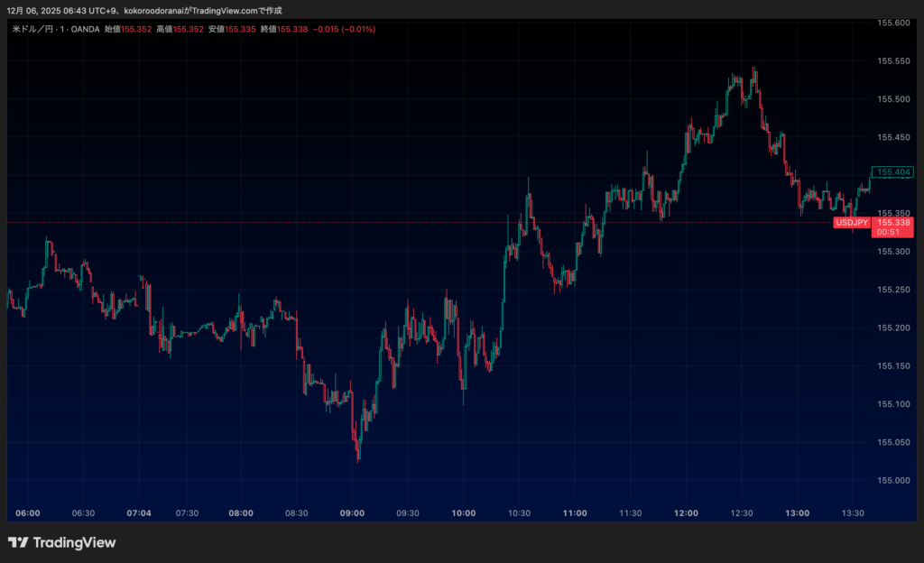Image resolution: width=924 pixels, height=563 pixels.
Task: Click the 155.600 price scale label
Action: click(x=892, y=23)
